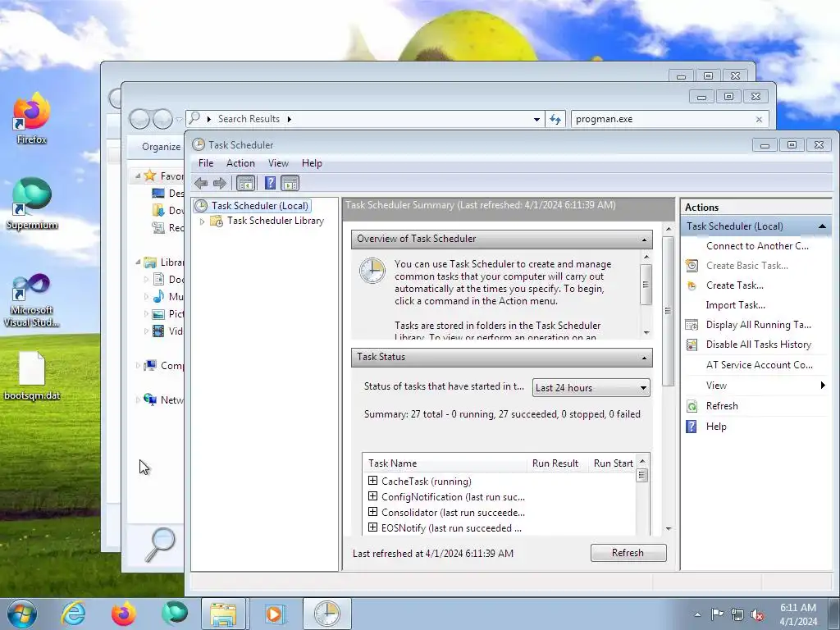Screen dimensions: 840x630
Task: Click AT Service Account Configuration action
Action: pyautogui.click(x=759, y=365)
